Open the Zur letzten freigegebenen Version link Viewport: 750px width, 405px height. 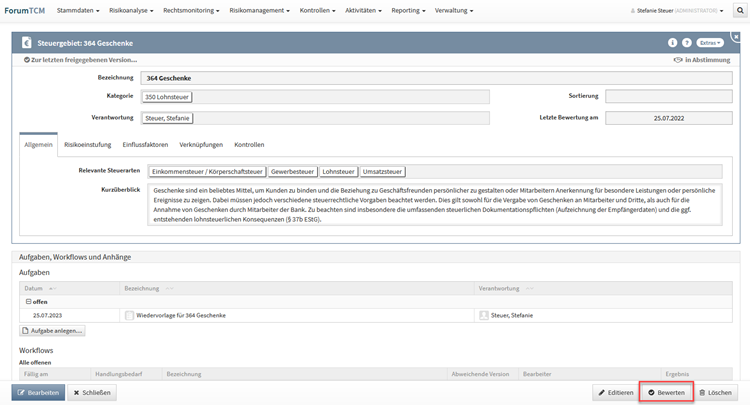(x=82, y=60)
